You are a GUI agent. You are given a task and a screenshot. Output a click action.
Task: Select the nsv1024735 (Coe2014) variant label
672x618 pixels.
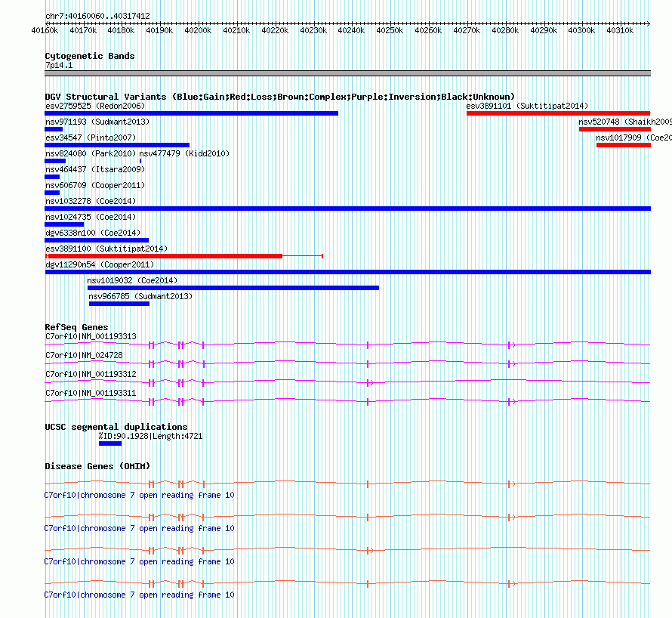[91, 217]
